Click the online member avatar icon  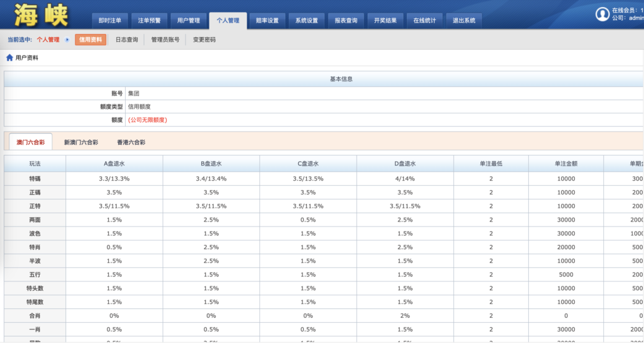tap(602, 14)
